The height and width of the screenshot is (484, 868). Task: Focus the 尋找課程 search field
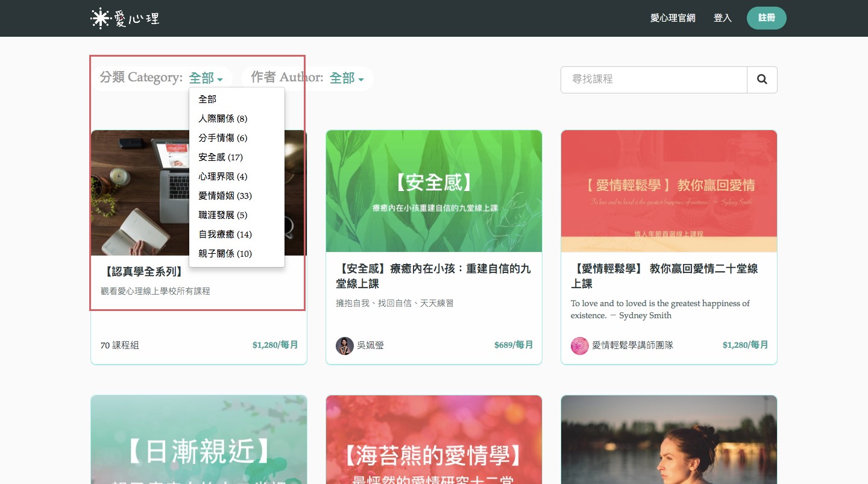[654, 80]
